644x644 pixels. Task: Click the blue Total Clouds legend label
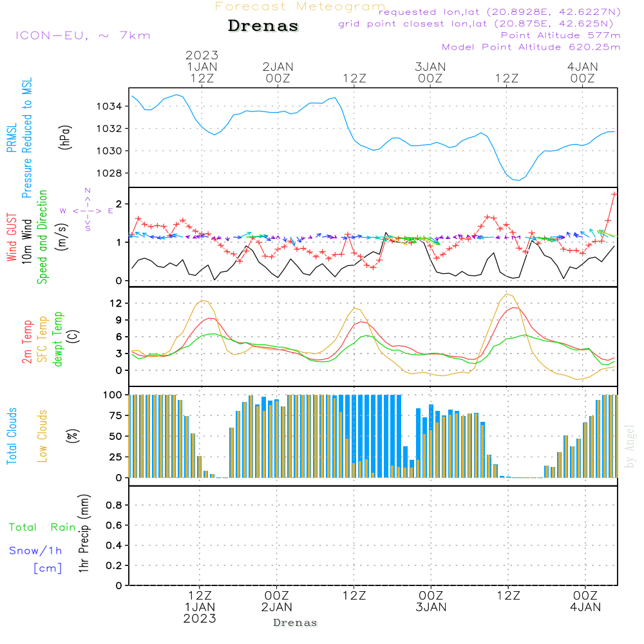[12, 435]
